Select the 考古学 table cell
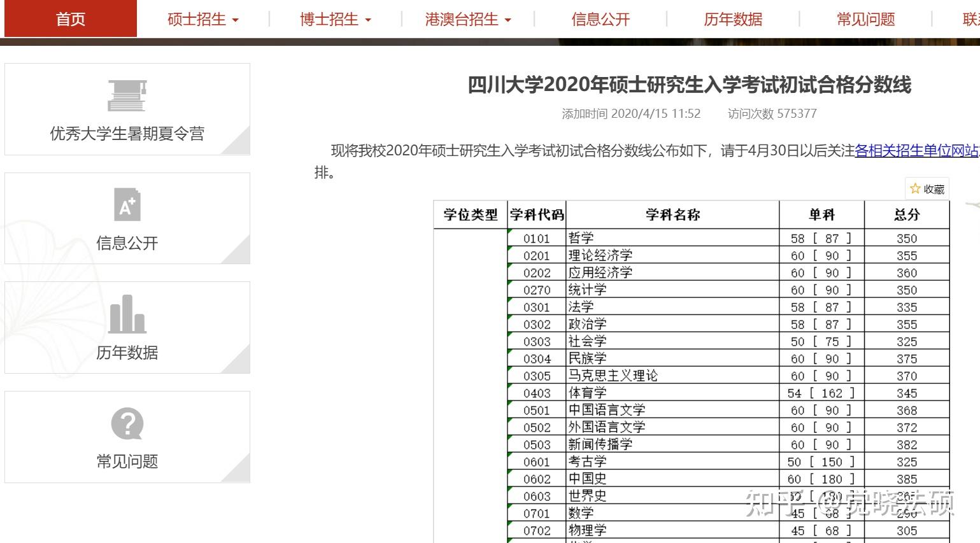980x543 pixels. (x=672, y=462)
